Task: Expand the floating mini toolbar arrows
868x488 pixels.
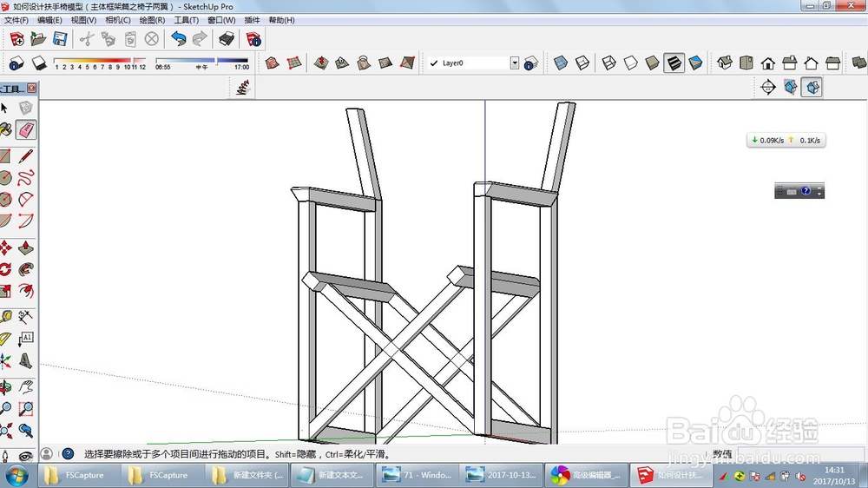Action: point(820,192)
